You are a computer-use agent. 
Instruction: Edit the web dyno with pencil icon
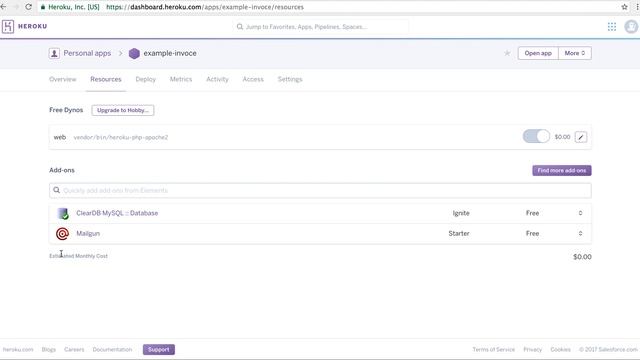581,137
